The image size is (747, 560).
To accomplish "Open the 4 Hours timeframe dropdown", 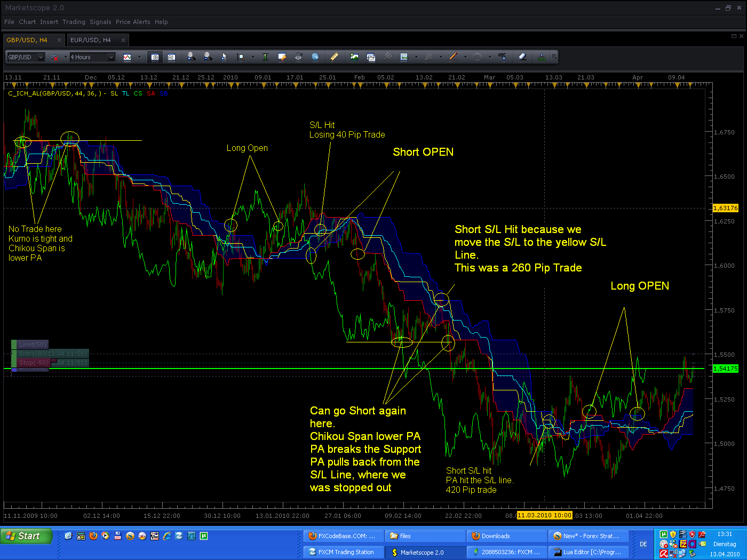I will click(92, 57).
